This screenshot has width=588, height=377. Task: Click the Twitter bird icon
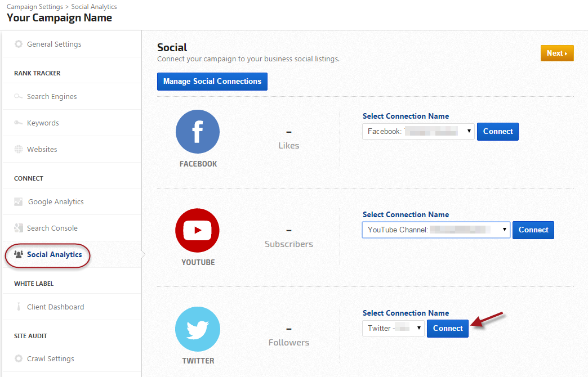point(198,329)
